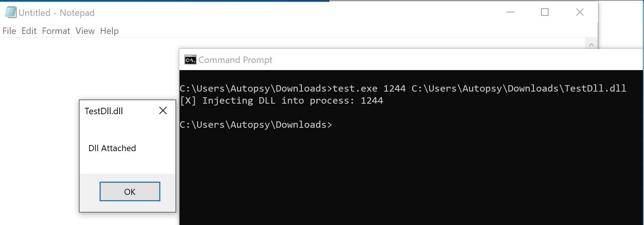Image resolution: width=644 pixels, height=225 pixels.
Task: Click the TestDll.dll dialog title
Action: click(x=104, y=111)
